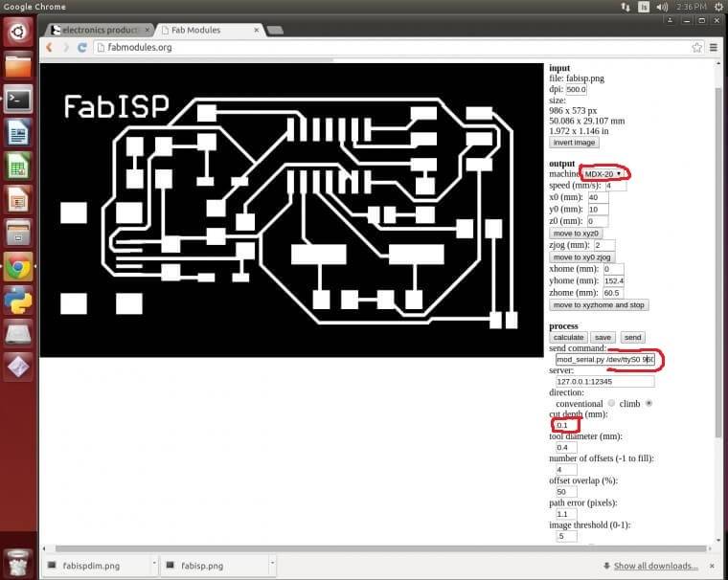
Task: Click the offset overlap field
Action: (566, 492)
